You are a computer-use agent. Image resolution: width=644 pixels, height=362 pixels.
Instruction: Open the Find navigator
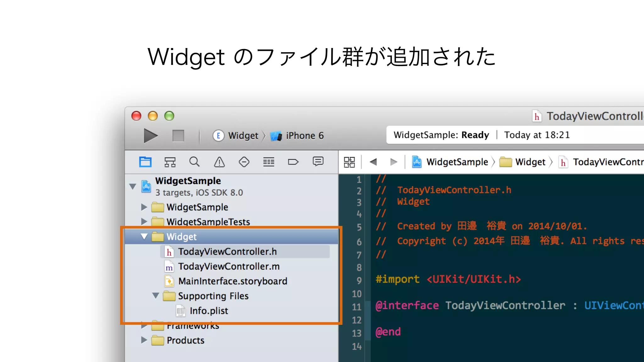(194, 162)
